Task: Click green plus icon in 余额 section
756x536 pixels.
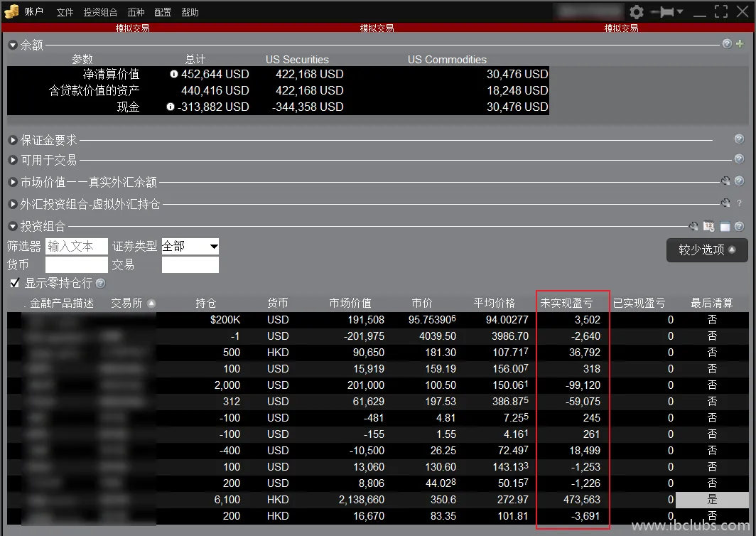Action: tap(740, 44)
